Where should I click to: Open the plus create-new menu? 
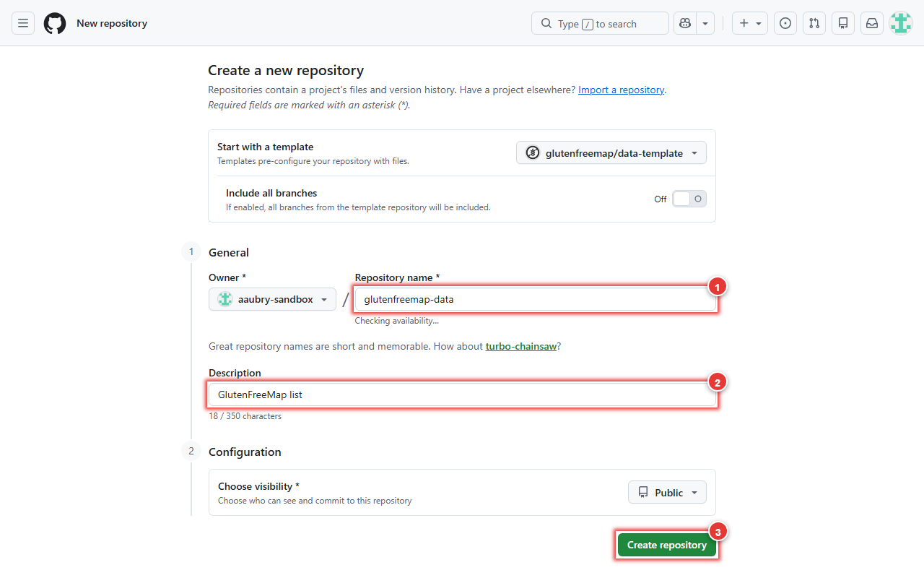coord(750,23)
